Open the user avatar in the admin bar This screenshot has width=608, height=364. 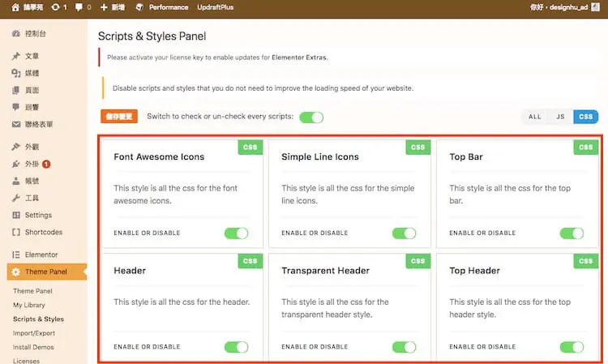pyautogui.click(x=595, y=7)
